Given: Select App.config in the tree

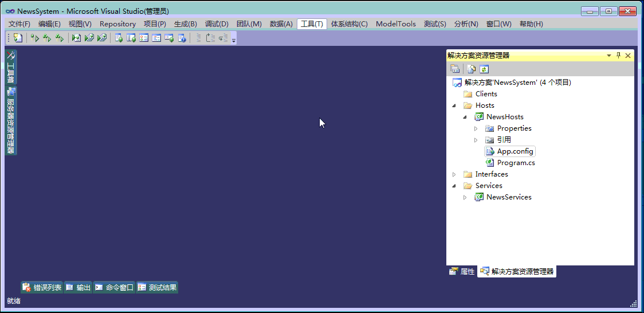Looking at the screenshot, I should click(515, 151).
